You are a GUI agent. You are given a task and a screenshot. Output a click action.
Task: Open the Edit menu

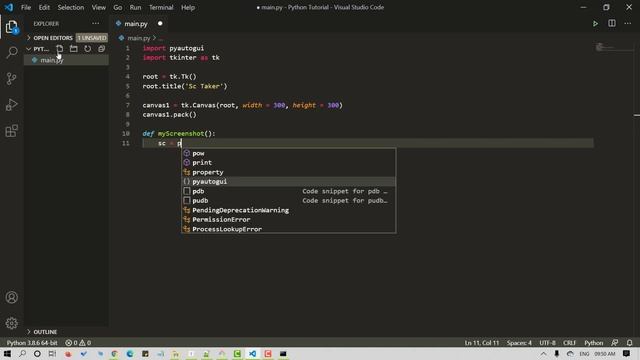tap(44, 7)
